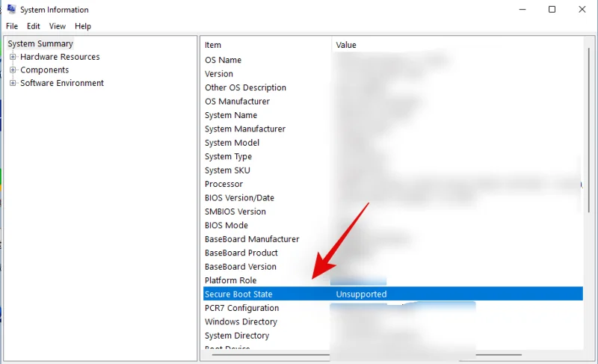This screenshot has height=364, width=598.
Task: Close the System Information window
Action: click(x=582, y=9)
